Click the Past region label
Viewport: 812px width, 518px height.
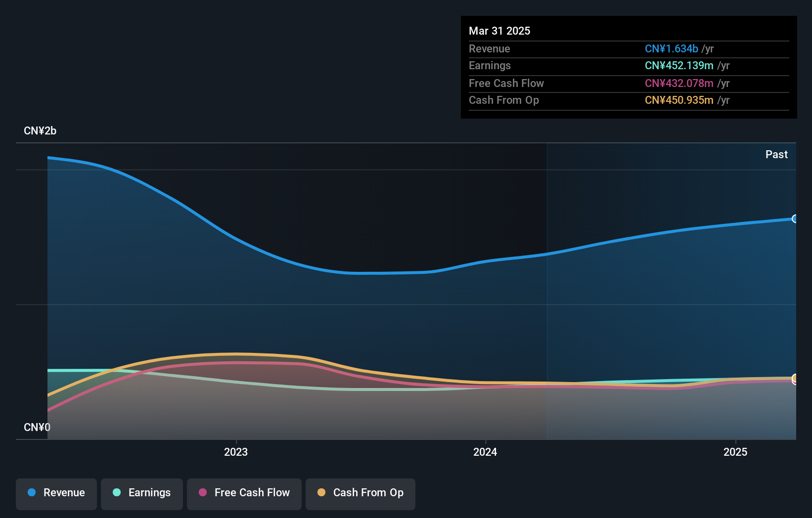[776, 154]
